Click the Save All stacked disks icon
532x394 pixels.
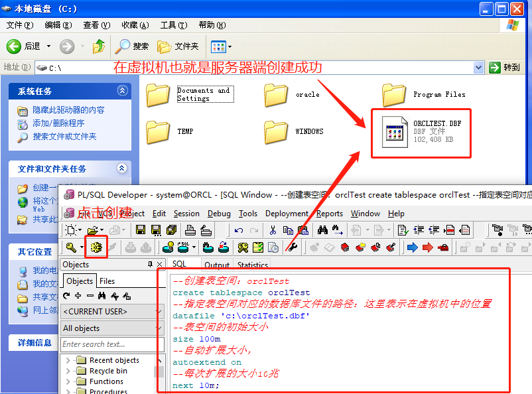(172, 230)
